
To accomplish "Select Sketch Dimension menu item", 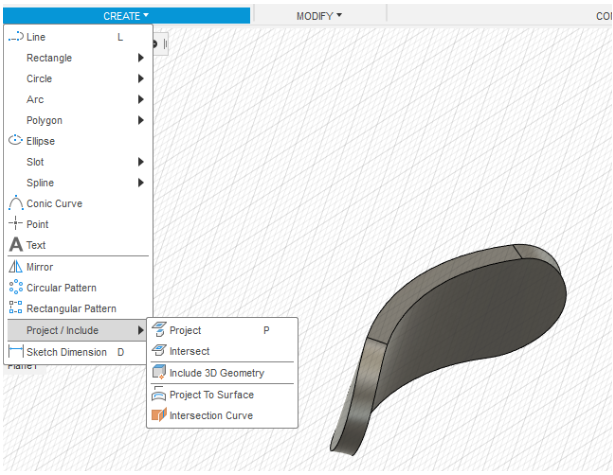I will click(x=78, y=352).
